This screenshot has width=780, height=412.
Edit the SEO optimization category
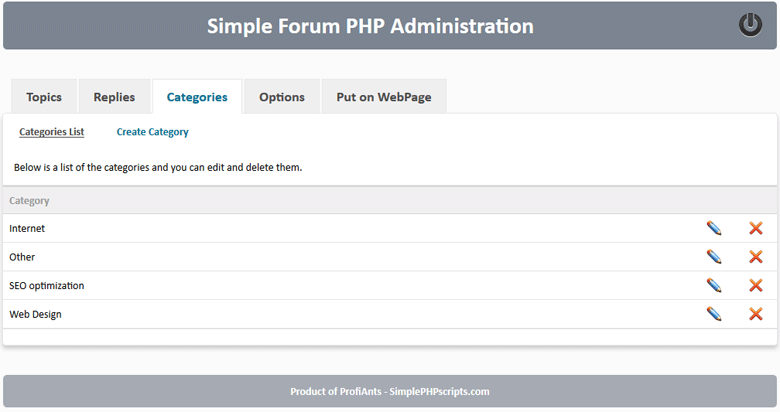click(x=714, y=286)
